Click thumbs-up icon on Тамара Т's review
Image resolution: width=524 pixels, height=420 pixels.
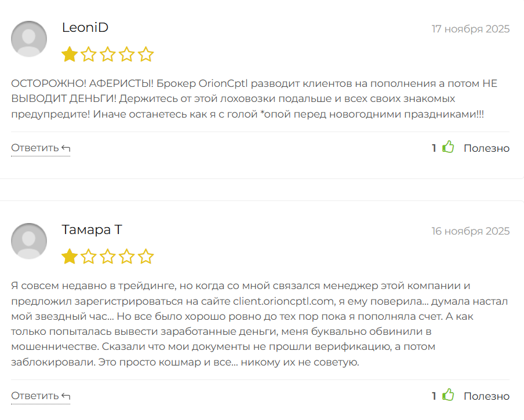click(x=448, y=396)
